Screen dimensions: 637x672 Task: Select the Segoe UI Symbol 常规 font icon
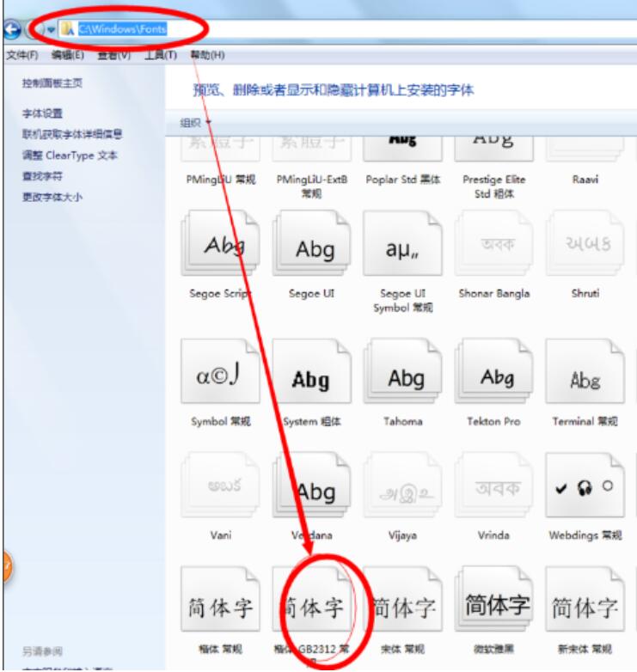coord(402,243)
